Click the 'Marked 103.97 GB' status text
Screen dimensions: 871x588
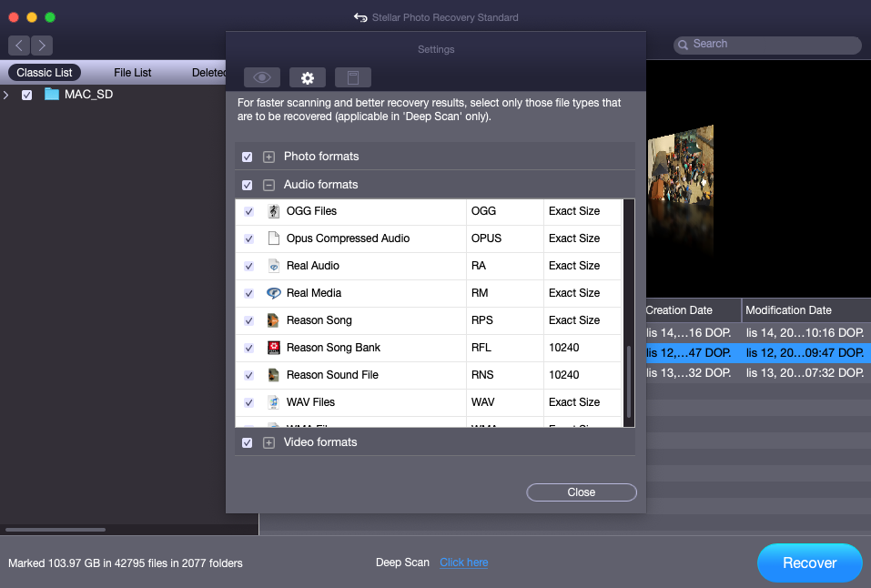point(126,563)
